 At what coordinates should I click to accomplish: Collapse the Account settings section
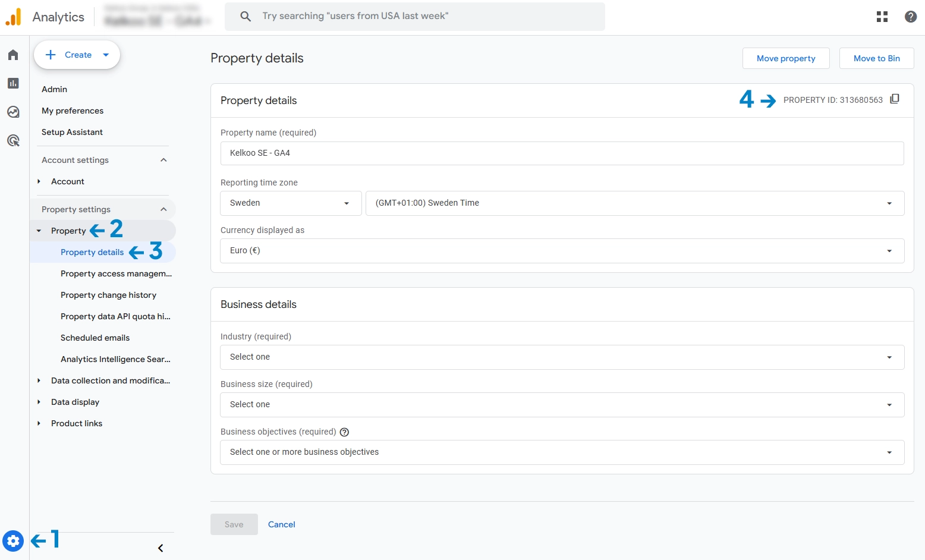(x=163, y=160)
